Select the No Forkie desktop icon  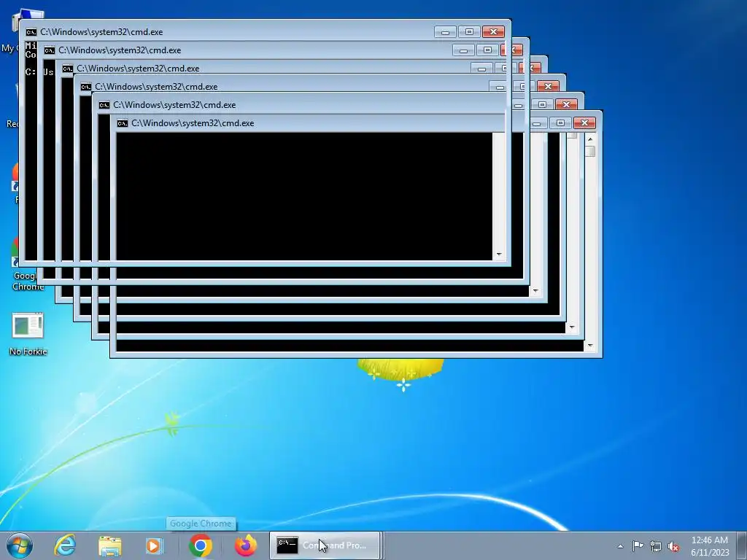(28, 334)
